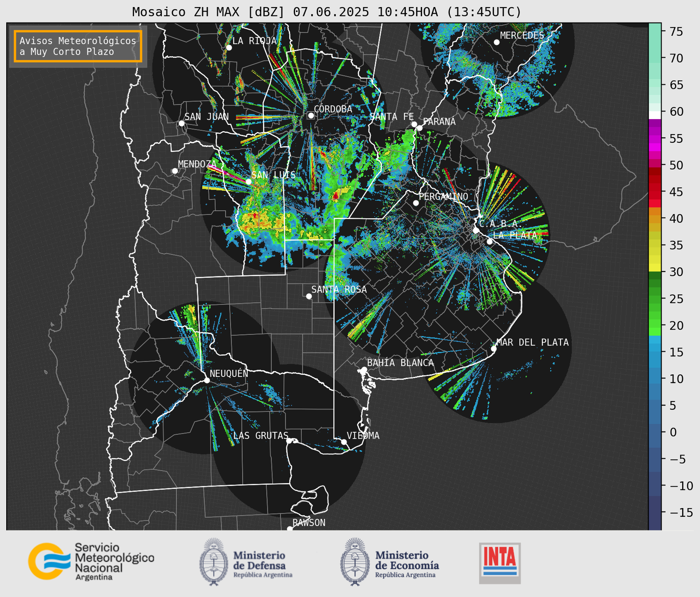
Task: Click the Servicio Meteorológico Nacional logo
Action: click(x=91, y=561)
